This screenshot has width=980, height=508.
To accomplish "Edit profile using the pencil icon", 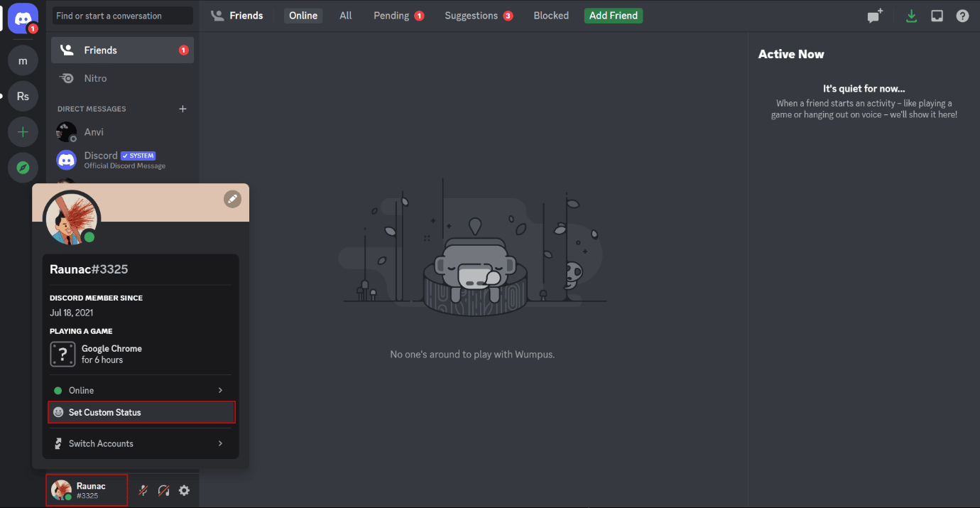I will pyautogui.click(x=232, y=199).
